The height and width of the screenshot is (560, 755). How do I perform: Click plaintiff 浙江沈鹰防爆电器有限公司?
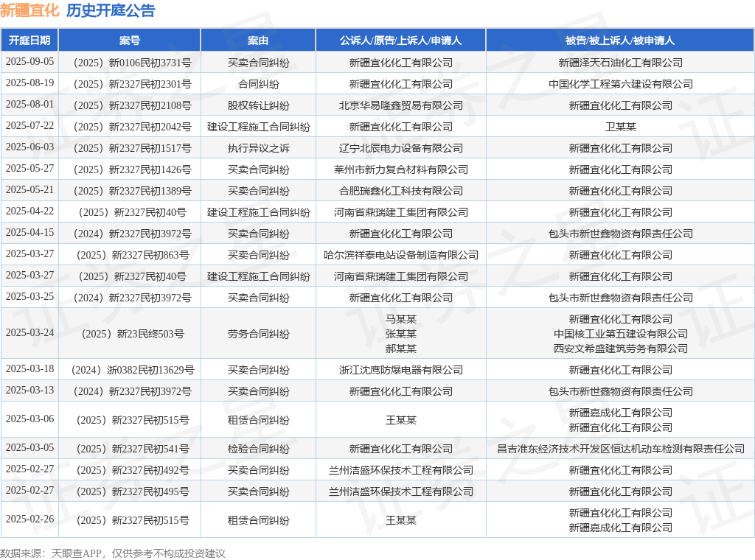[400, 370]
